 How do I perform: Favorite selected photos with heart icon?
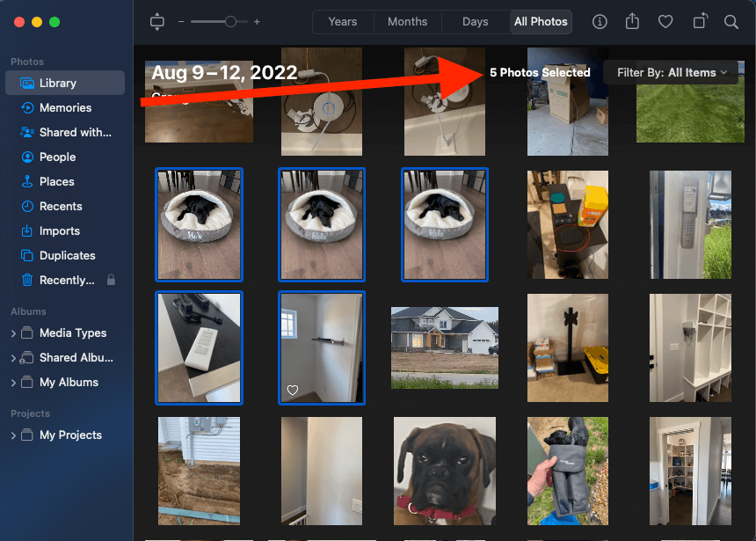[x=665, y=22]
